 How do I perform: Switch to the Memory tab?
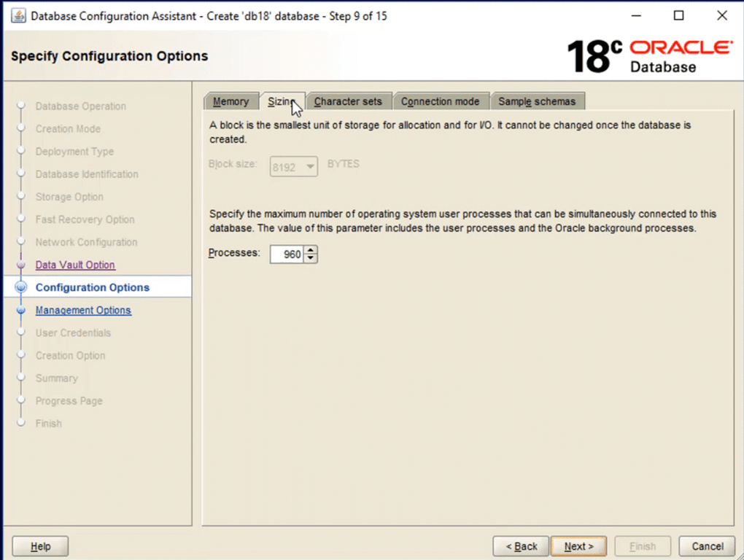(230, 101)
